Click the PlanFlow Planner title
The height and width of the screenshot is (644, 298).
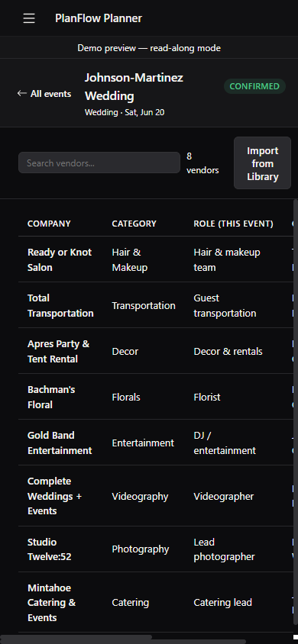(x=99, y=18)
